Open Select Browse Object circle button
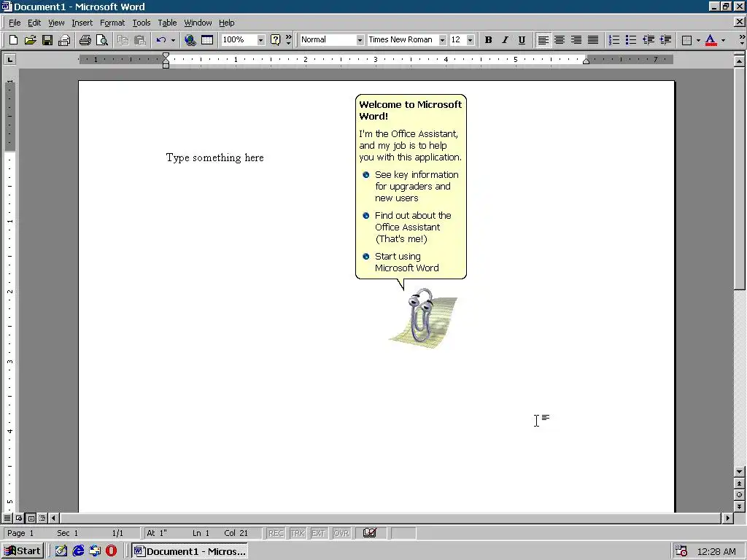The height and width of the screenshot is (560, 747). point(739,495)
